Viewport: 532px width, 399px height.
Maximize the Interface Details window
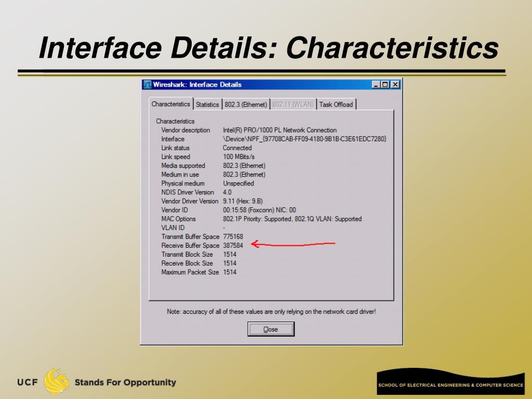385,85
